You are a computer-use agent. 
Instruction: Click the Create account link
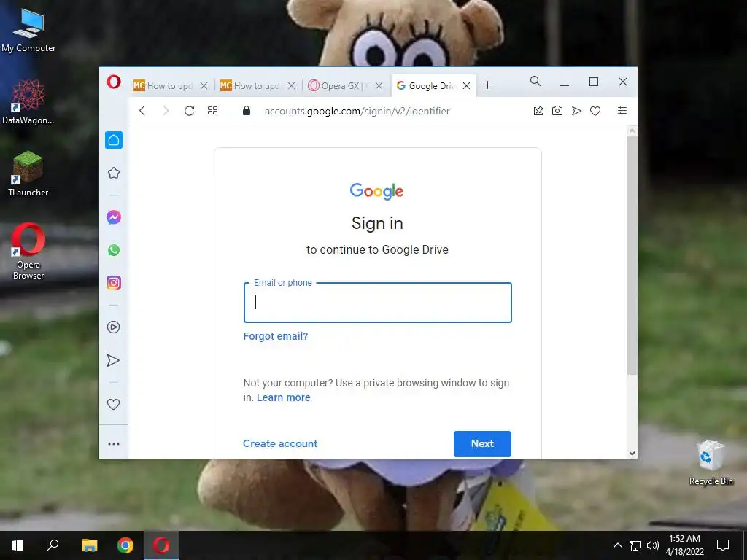pos(280,443)
